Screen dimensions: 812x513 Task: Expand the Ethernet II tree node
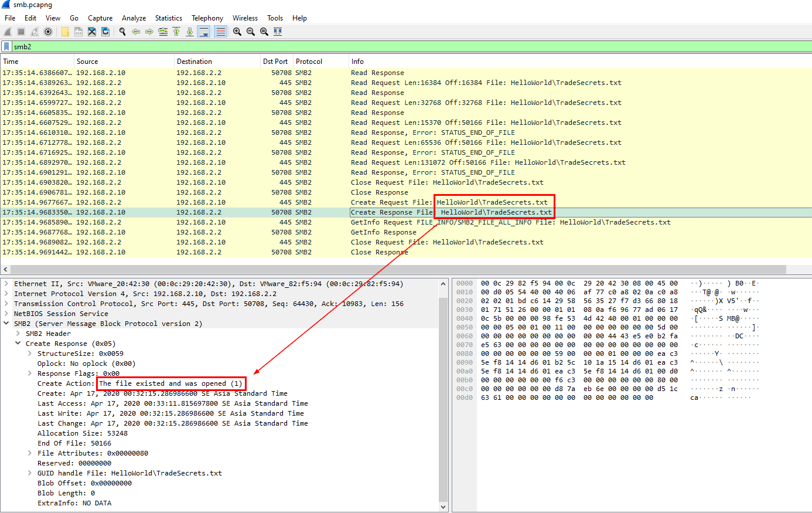(6, 284)
